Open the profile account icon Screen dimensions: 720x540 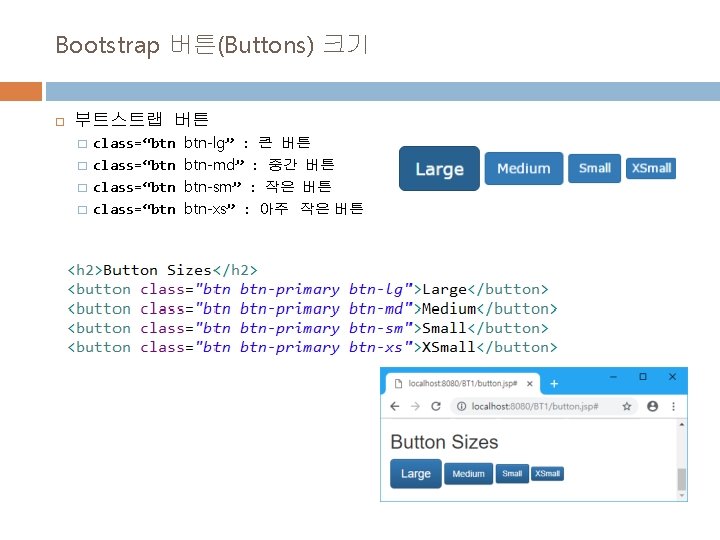point(652,406)
